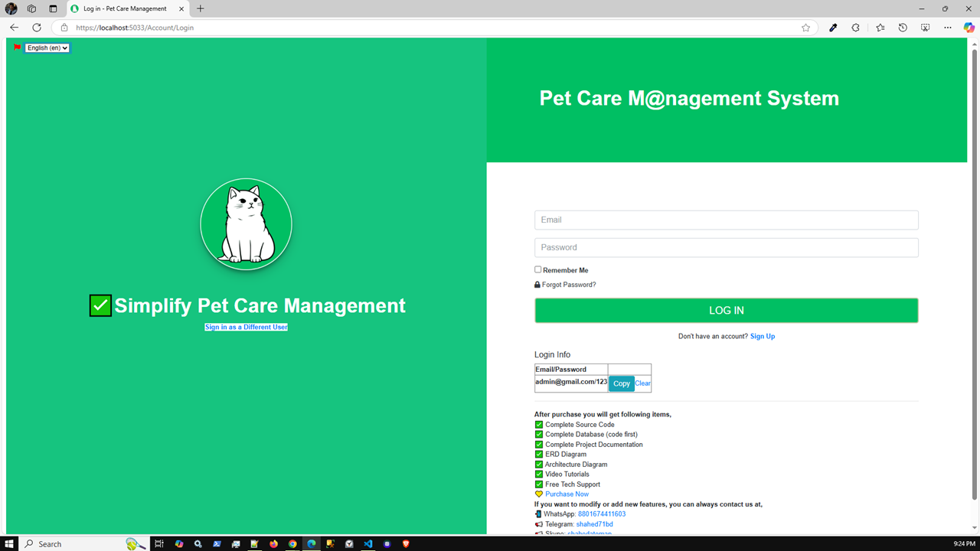
Task: Copy the admin login credentials
Action: pyautogui.click(x=621, y=383)
